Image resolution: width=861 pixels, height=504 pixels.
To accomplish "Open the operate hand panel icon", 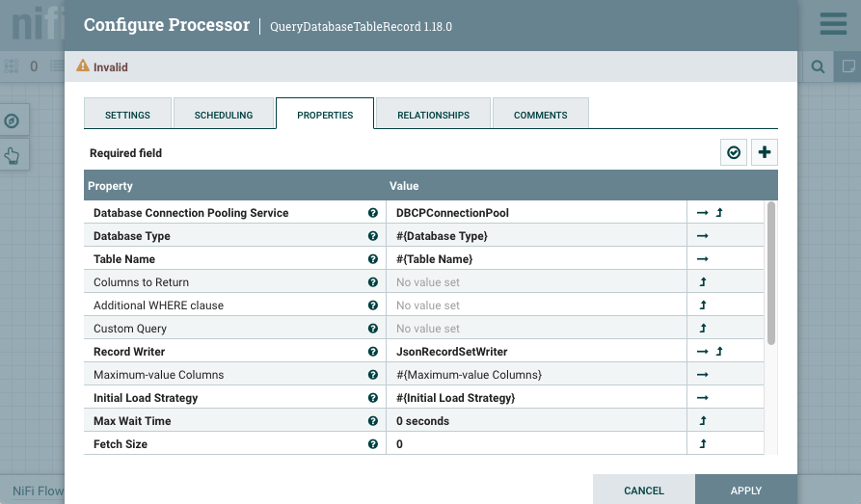I will (x=12, y=154).
